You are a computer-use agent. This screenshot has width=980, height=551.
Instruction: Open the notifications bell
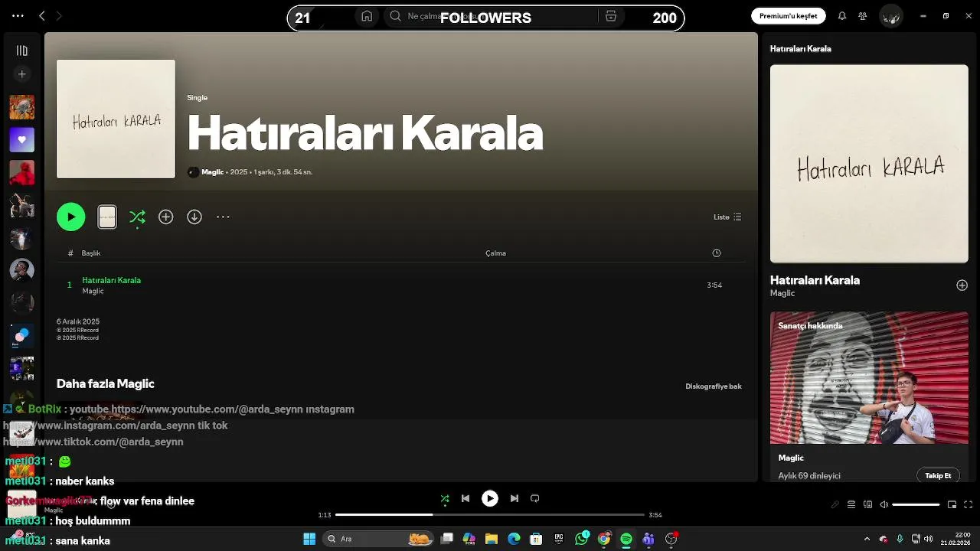click(x=842, y=15)
